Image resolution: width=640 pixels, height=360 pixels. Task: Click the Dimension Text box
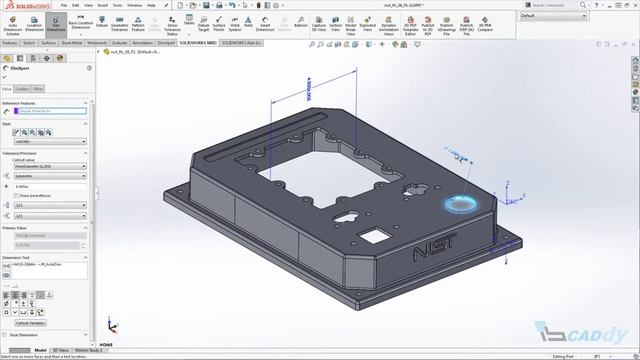[49, 271]
